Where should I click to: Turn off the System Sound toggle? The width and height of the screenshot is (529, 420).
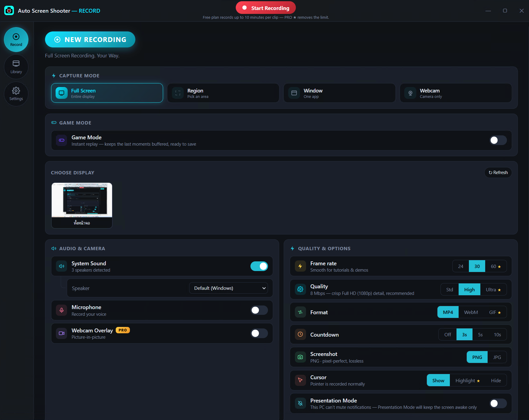tap(259, 266)
